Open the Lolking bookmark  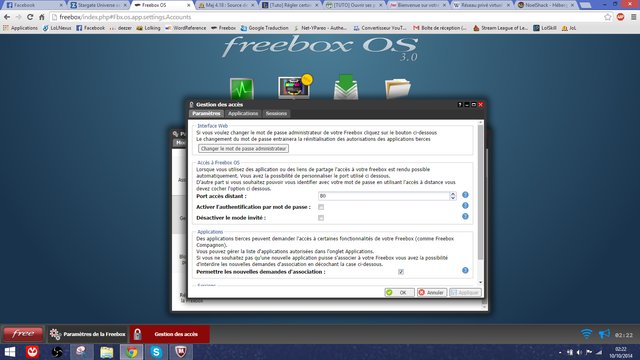(149, 28)
